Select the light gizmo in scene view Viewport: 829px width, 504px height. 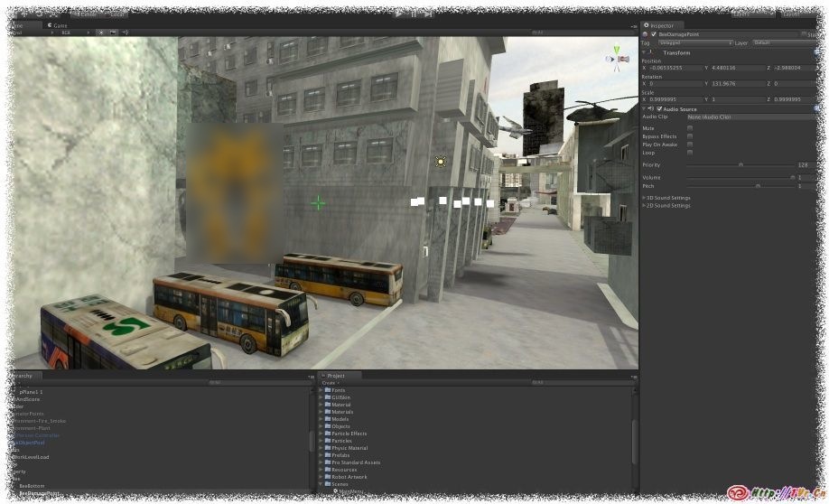tap(441, 162)
